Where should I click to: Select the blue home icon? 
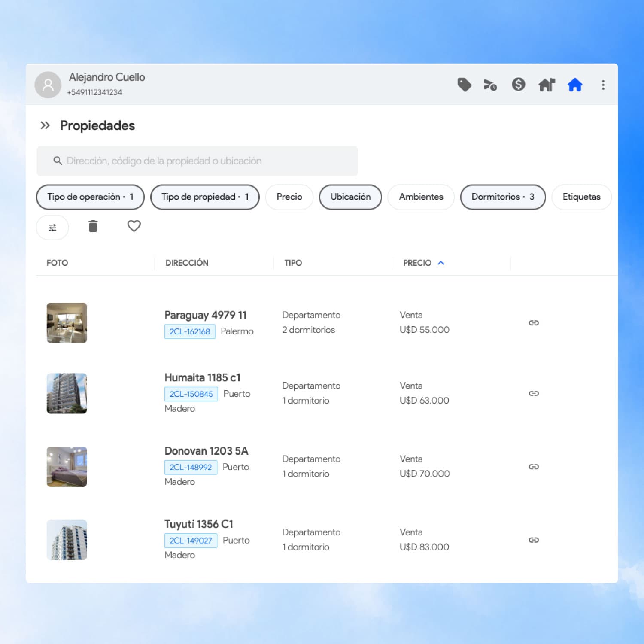pos(575,85)
